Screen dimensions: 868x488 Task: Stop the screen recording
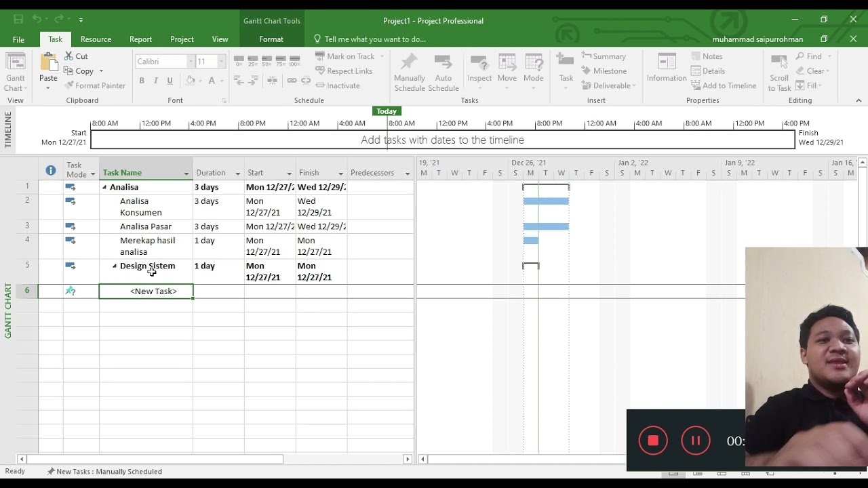click(x=653, y=441)
